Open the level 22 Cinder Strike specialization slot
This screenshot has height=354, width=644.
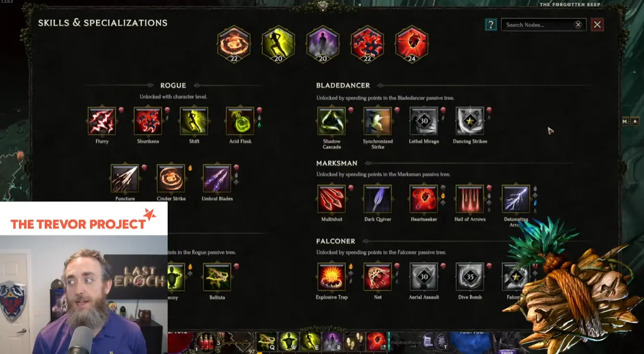pos(234,45)
